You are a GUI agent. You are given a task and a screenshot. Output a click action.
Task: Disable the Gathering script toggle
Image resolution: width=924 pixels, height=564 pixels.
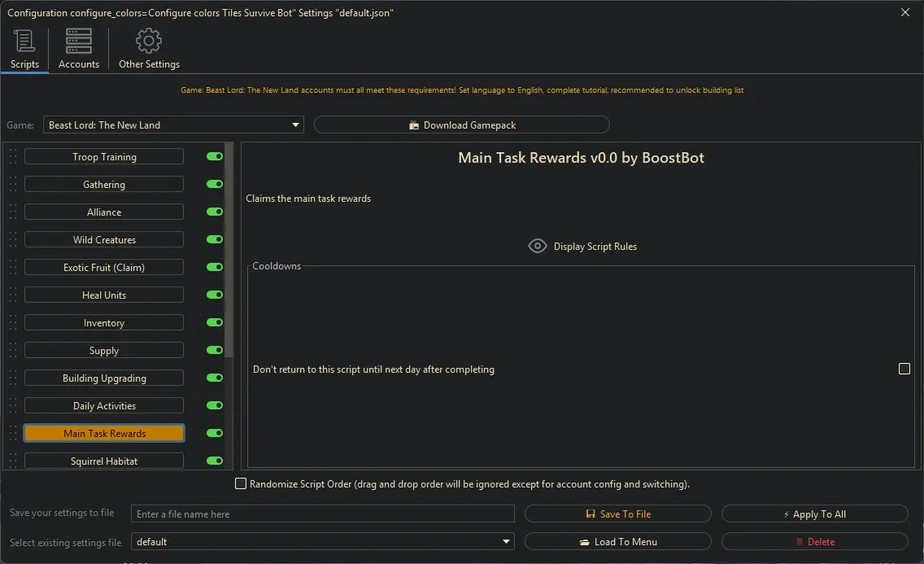point(213,184)
